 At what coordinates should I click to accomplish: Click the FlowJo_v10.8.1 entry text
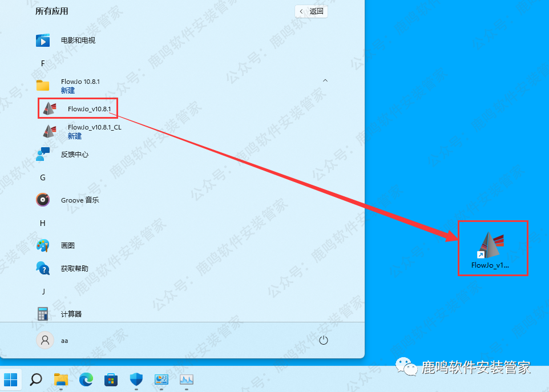(89, 109)
